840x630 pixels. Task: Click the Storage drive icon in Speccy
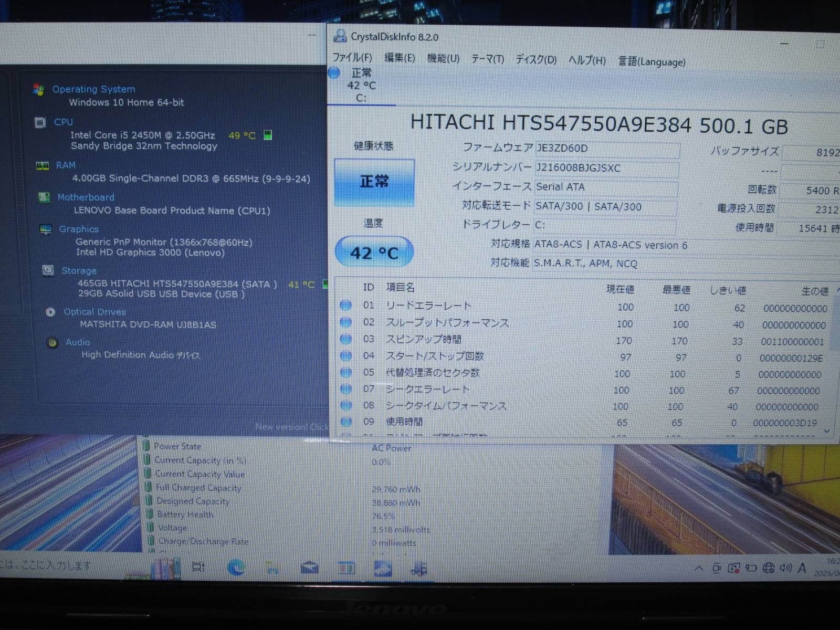point(48,270)
